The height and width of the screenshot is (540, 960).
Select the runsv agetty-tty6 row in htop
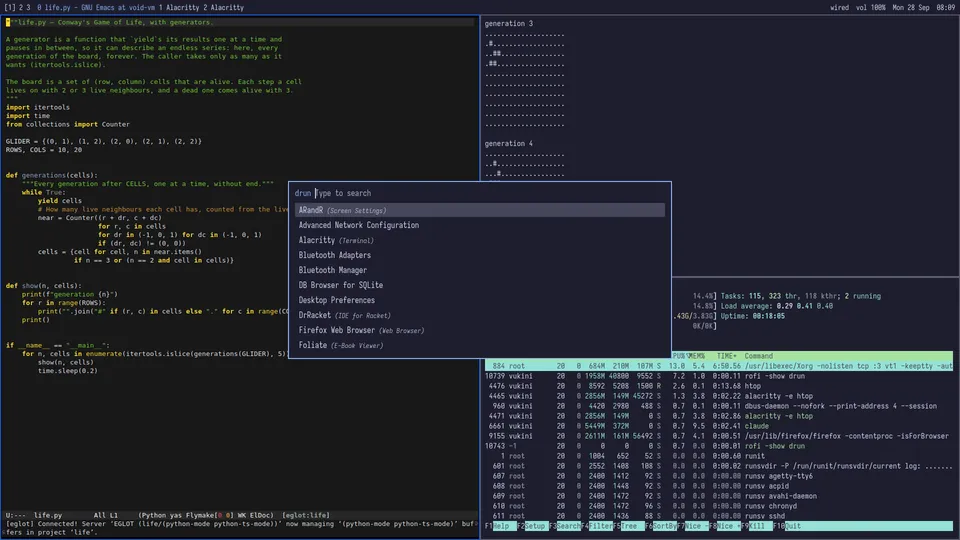[x=719, y=476]
